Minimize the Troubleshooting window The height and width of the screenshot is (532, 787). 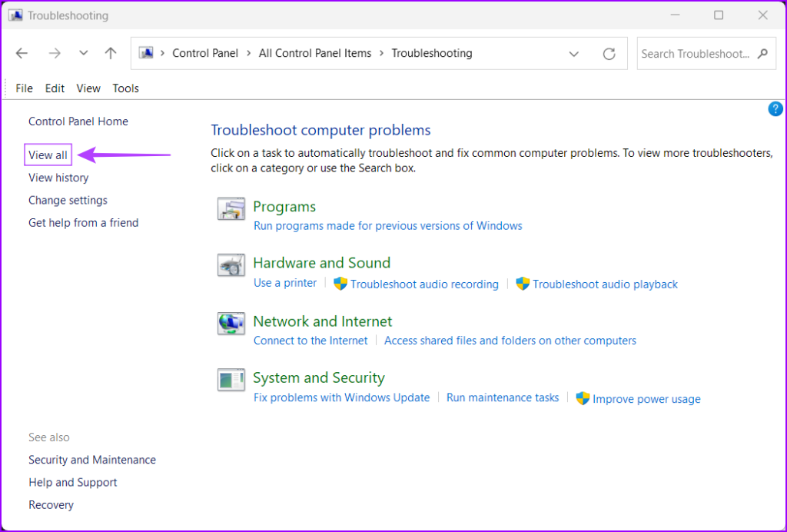click(675, 15)
